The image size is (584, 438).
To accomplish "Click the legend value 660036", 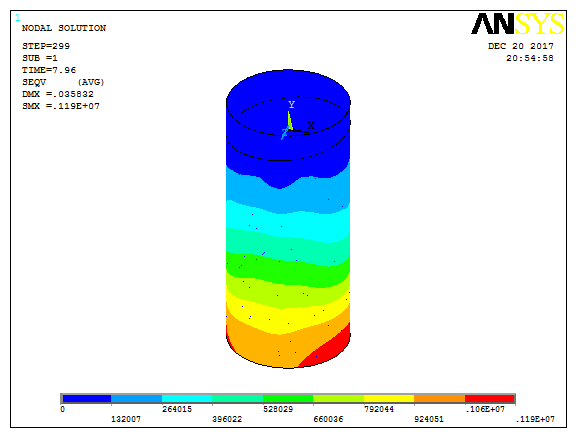I will tap(328, 419).
